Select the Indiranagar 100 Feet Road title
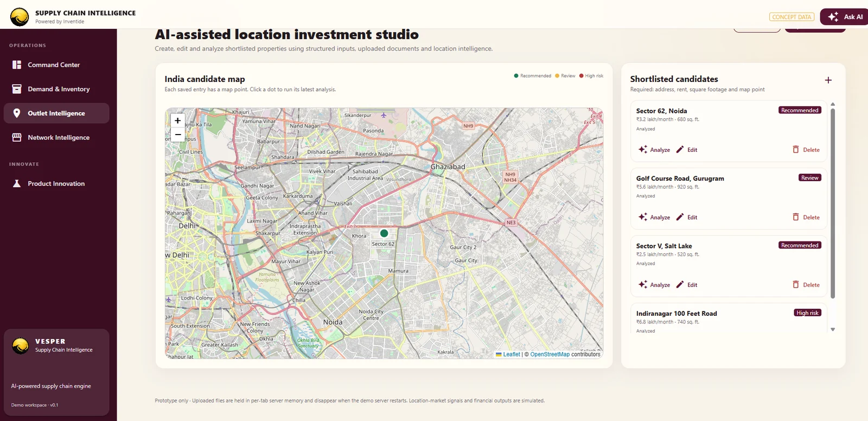 click(676, 314)
